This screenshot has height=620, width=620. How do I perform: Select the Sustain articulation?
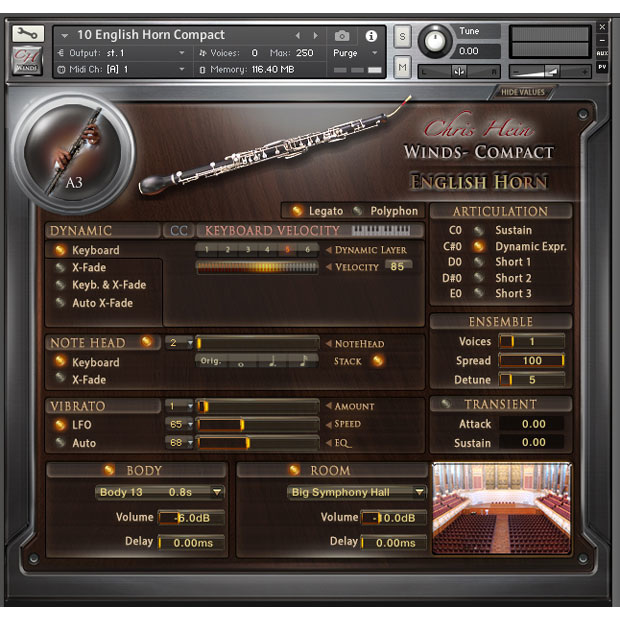513,230
